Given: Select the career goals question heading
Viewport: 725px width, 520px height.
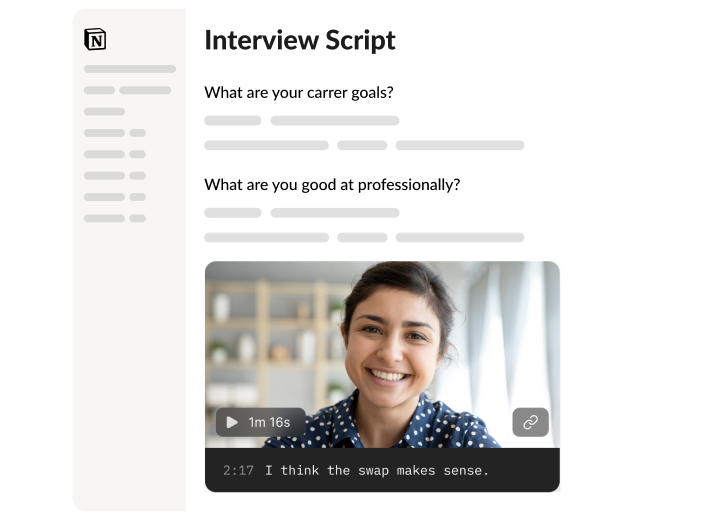Looking at the screenshot, I should click(299, 92).
